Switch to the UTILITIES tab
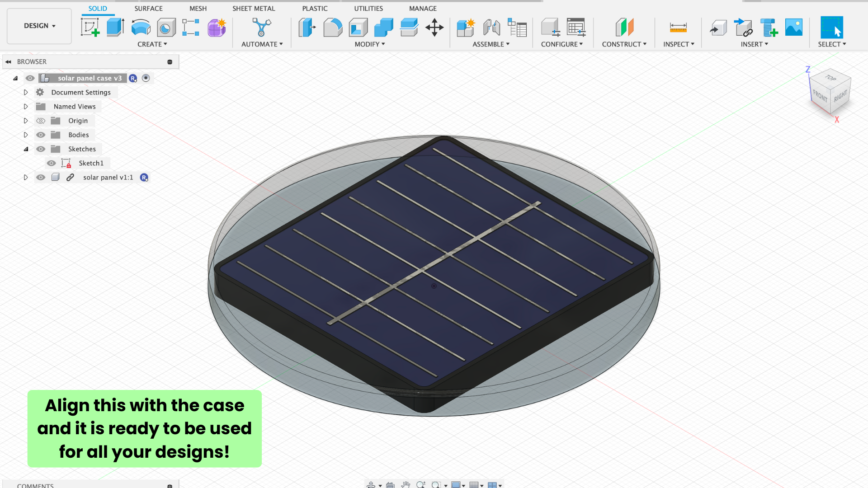The height and width of the screenshot is (488, 868). click(x=368, y=9)
